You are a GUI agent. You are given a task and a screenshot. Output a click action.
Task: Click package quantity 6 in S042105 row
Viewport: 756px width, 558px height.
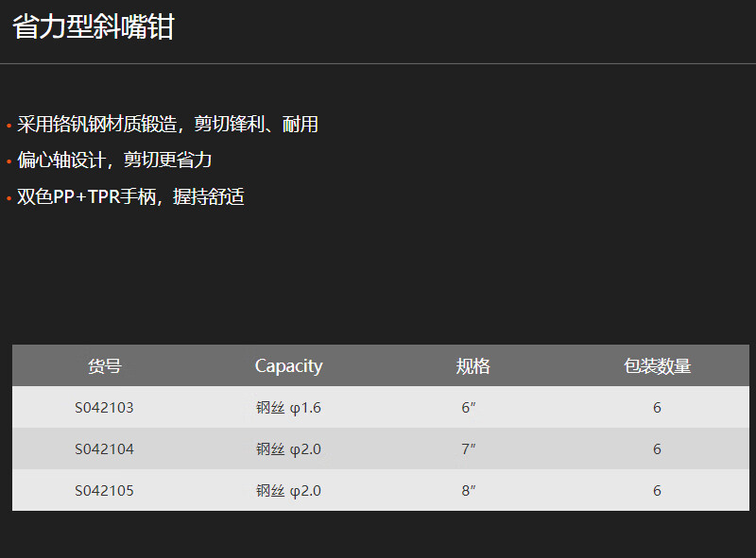coord(657,491)
